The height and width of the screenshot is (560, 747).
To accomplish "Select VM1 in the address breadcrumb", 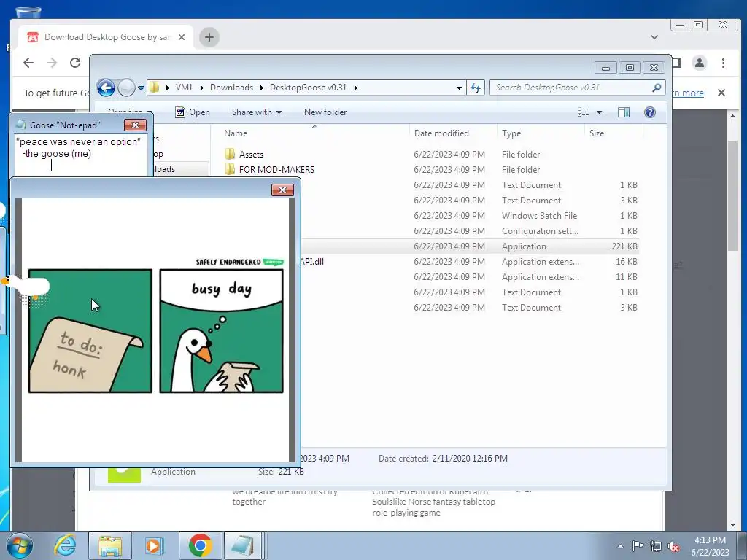I will tap(184, 87).
